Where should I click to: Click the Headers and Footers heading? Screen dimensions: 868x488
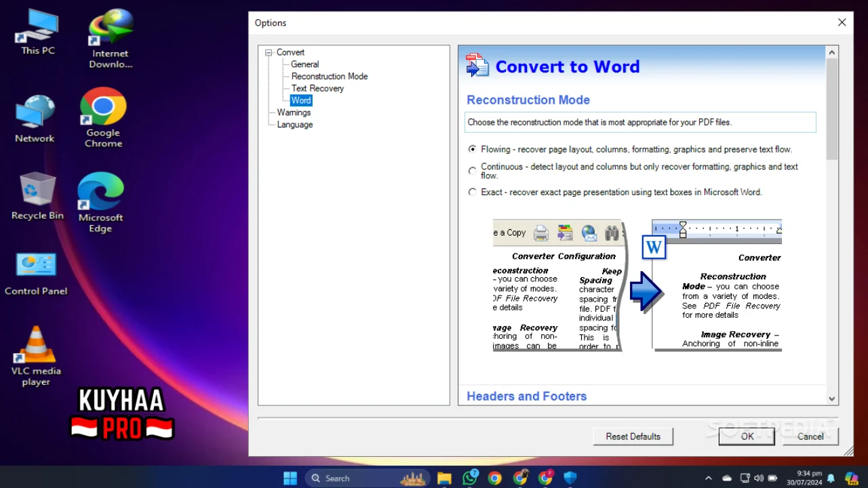[x=526, y=396]
